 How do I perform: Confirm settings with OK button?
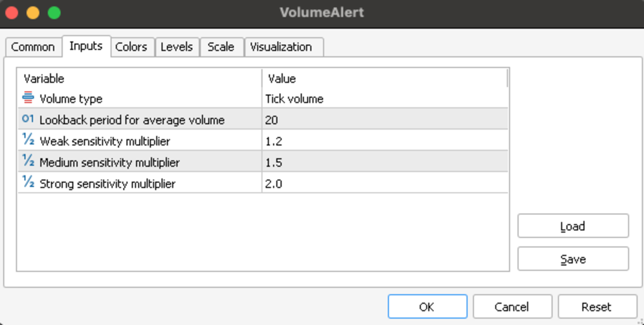coord(427,307)
